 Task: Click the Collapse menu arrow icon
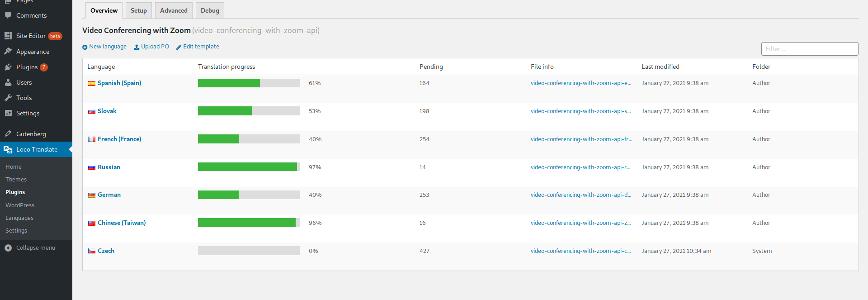pos(8,248)
